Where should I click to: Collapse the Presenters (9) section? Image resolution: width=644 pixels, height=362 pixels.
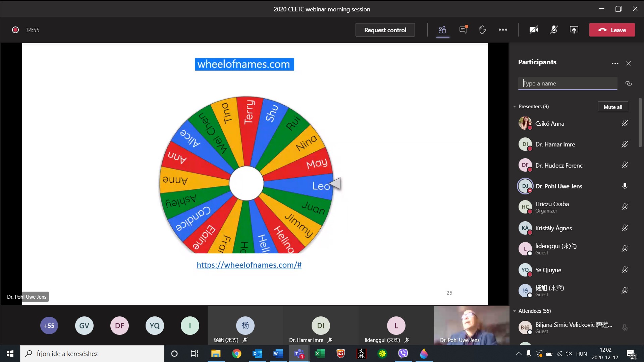tap(515, 107)
